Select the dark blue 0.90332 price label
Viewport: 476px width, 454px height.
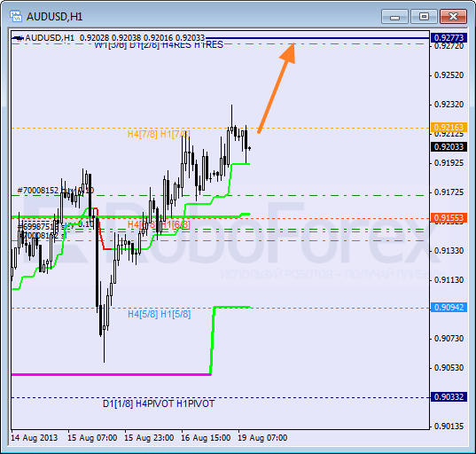pyautogui.click(x=449, y=397)
